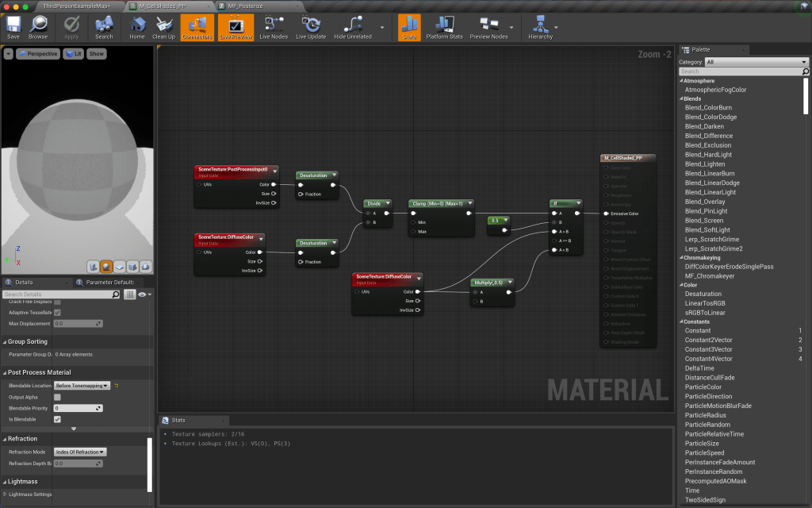The height and width of the screenshot is (508, 812).
Task: Select the Browse toolbar icon
Action: [38, 28]
